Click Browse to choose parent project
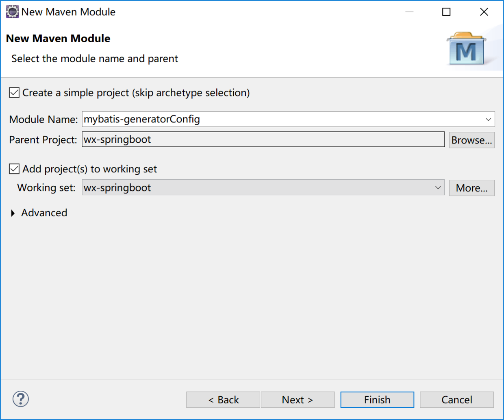Viewport: 504px width, 420px height. coord(471,140)
